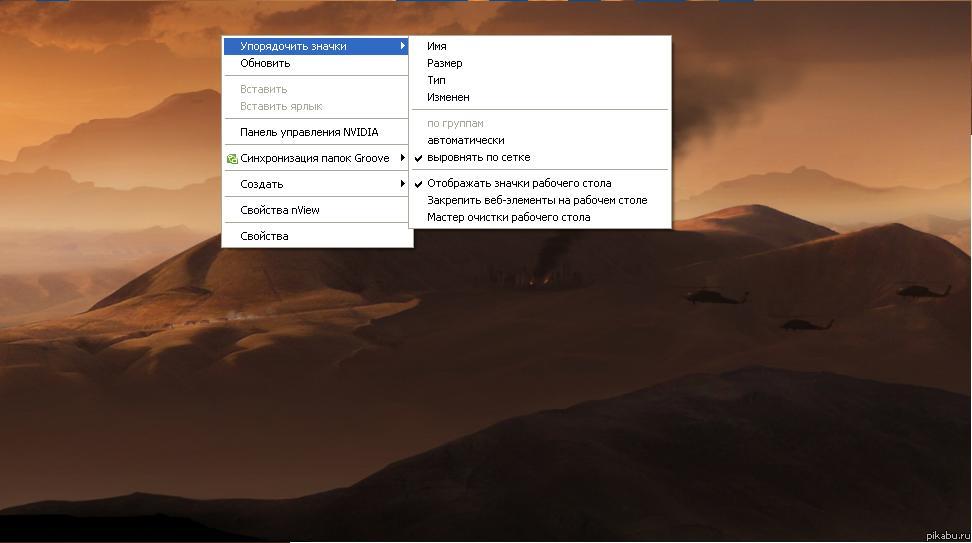This screenshot has width=972, height=543.
Task: Sort desktop icons by Имя
Action: [x=437, y=46]
